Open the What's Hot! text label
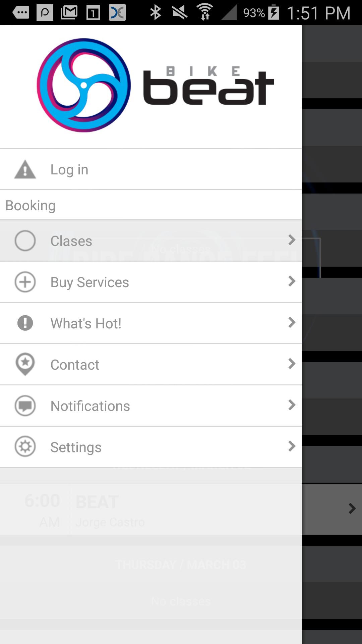The width and height of the screenshot is (362, 644). [86, 324]
